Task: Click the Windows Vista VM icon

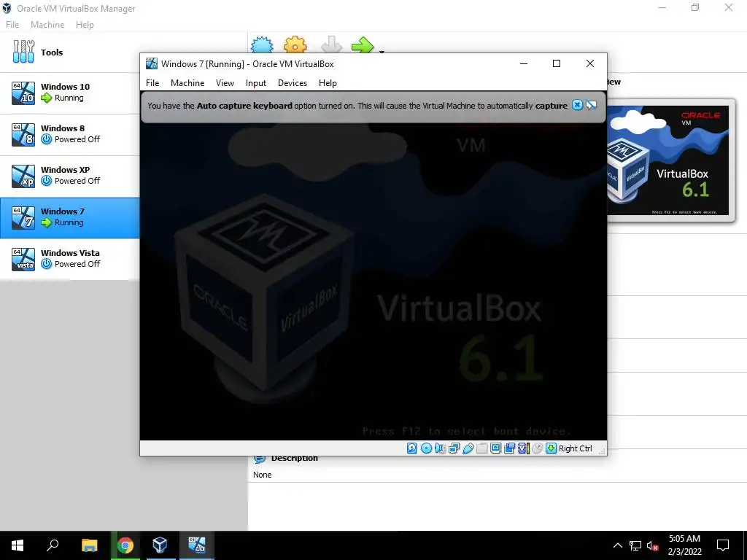Action: point(23,259)
